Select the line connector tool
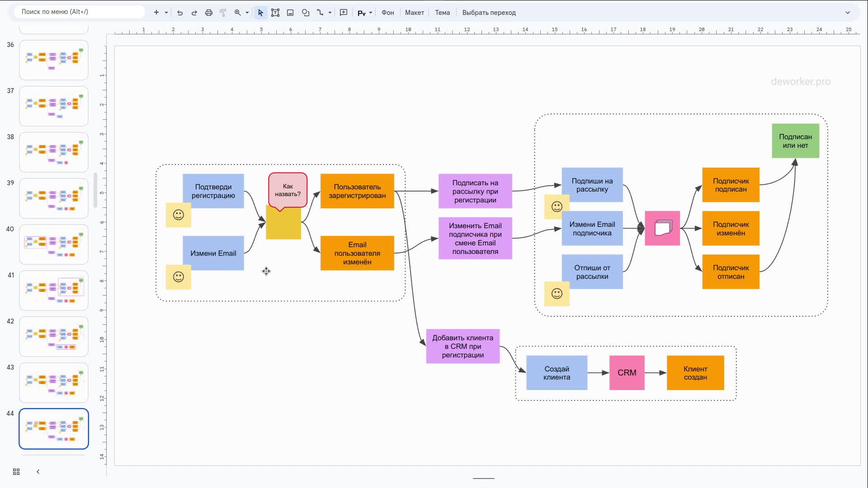The height and width of the screenshot is (488, 868). [x=320, y=13]
